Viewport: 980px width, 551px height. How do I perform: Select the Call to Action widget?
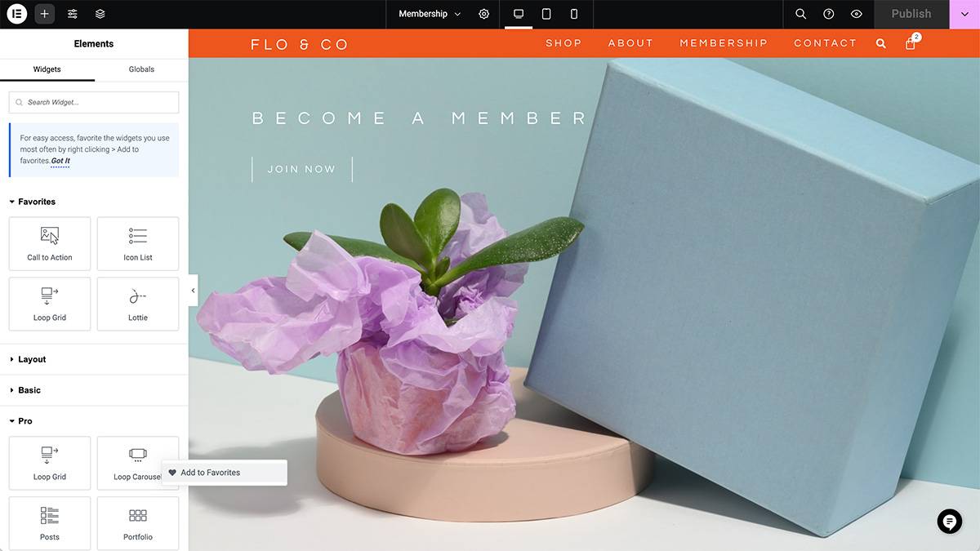[x=50, y=244]
